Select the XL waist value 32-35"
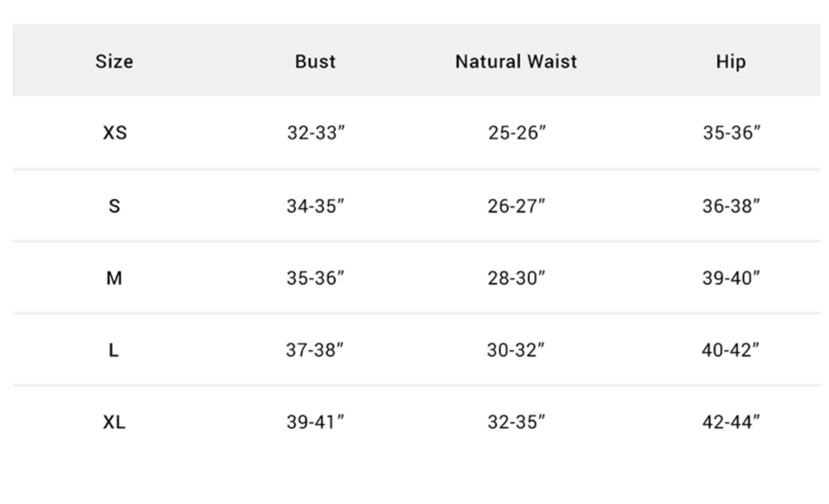 pos(516,422)
